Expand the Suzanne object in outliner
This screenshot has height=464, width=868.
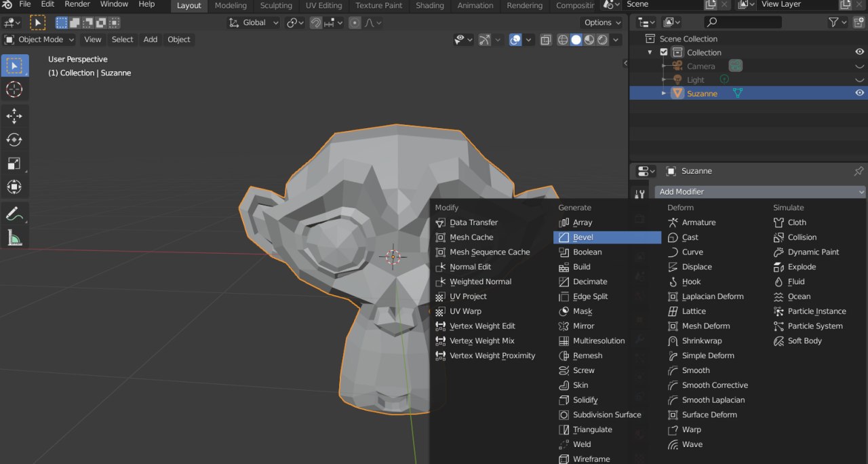tap(664, 93)
